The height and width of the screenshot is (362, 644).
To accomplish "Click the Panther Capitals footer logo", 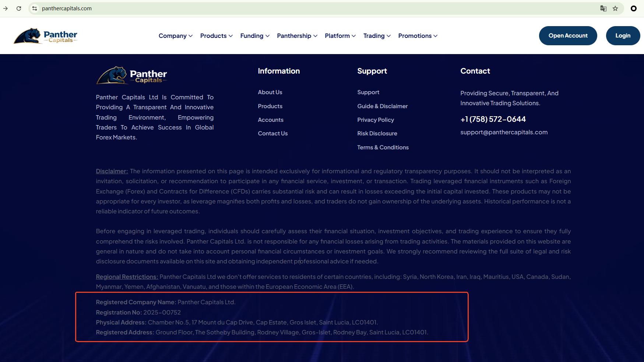I will coord(131,75).
